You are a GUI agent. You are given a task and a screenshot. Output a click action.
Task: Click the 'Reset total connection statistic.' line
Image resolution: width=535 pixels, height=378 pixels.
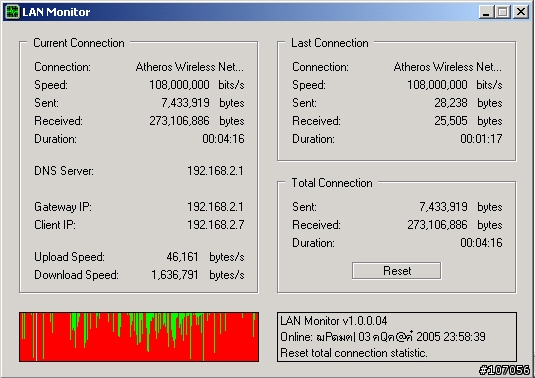click(354, 353)
